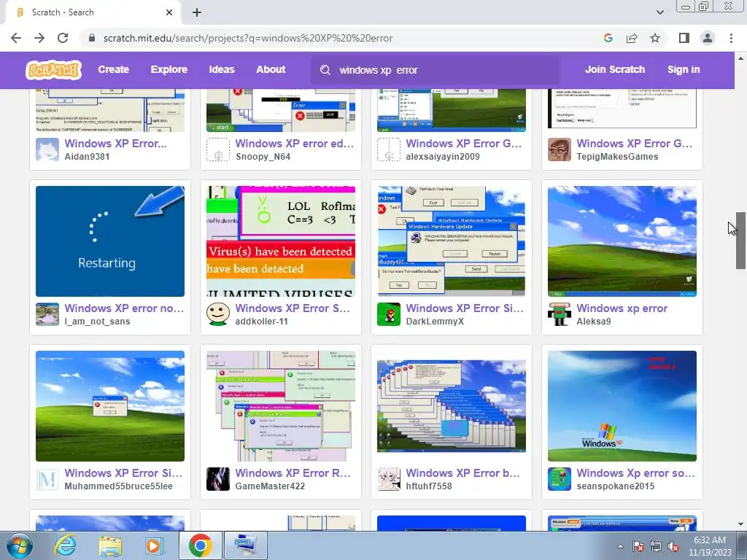Open the 'Windows XP error no...' project link
This screenshot has width=747, height=560.
pos(124,308)
